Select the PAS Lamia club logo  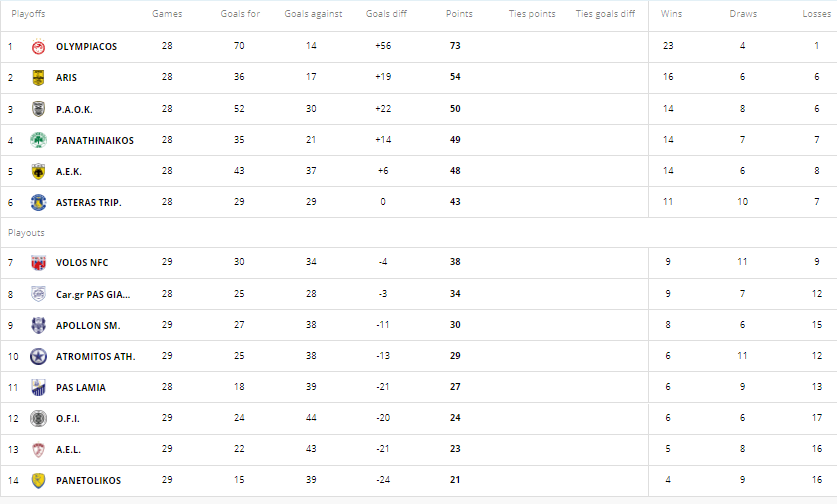[38, 387]
